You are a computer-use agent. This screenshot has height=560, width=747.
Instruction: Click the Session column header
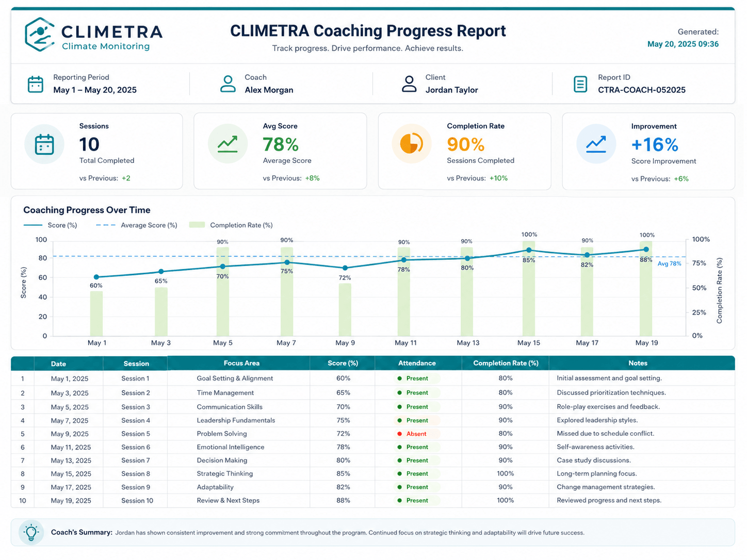[x=136, y=364]
